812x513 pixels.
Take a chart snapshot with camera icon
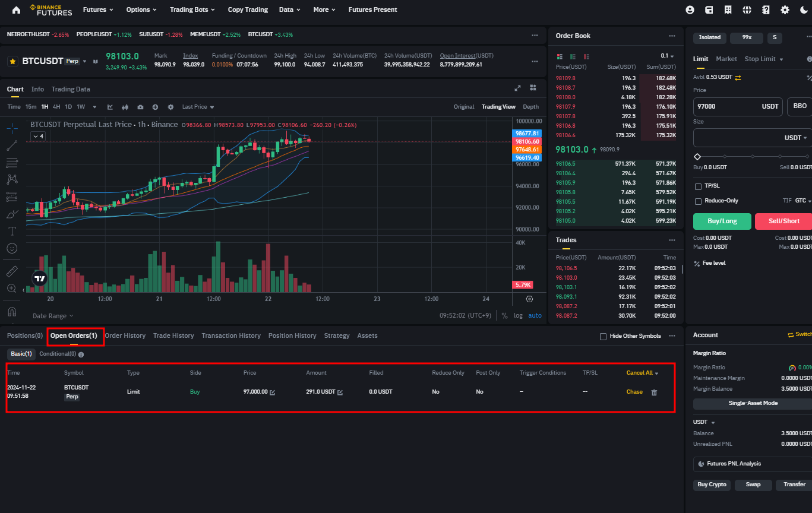point(140,107)
